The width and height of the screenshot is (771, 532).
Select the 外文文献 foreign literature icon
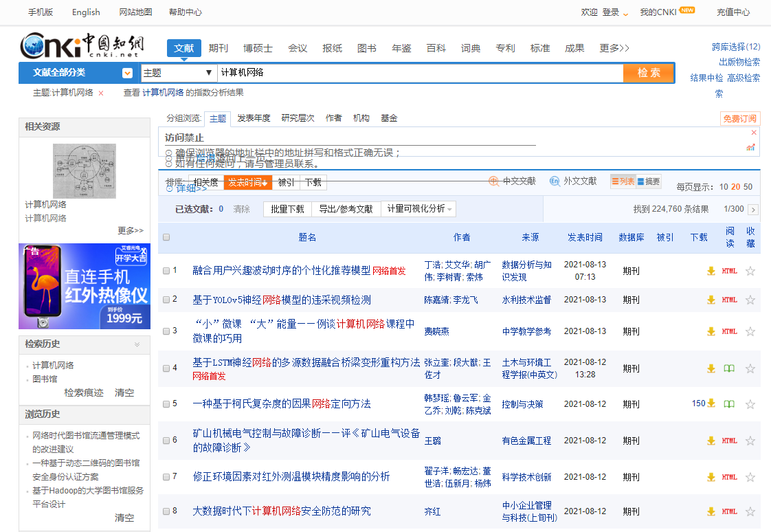click(555, 181)
